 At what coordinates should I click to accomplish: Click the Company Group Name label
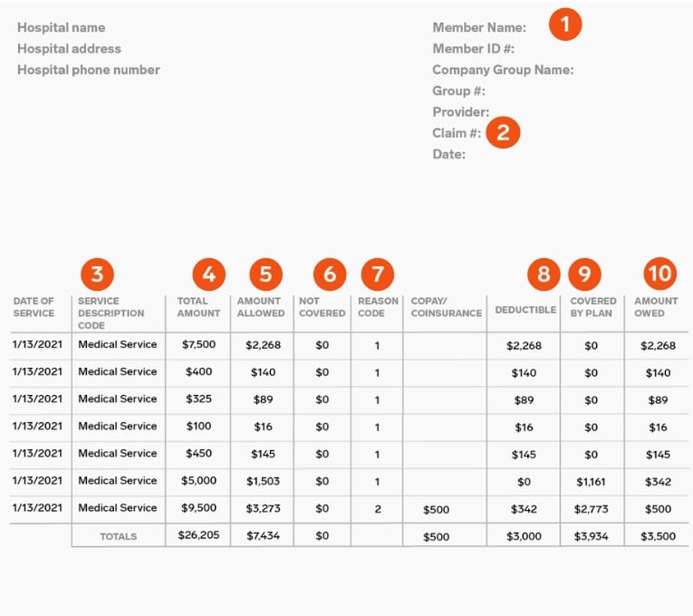(x=503, y=70)
